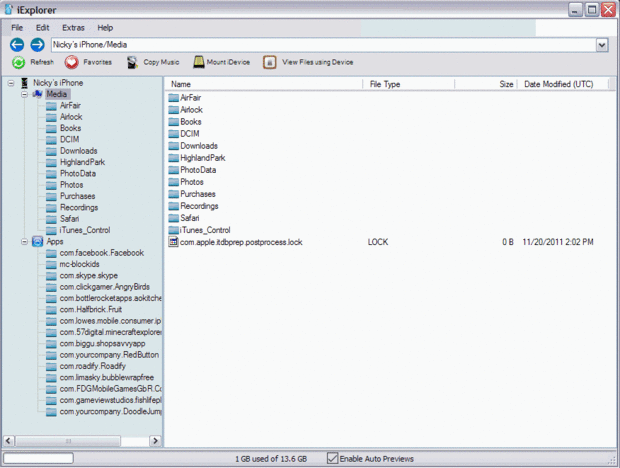This screenshot has width=620, height=468.
Task: Click the Nicky's iPhone/Media address field
Action: (323, 45)
